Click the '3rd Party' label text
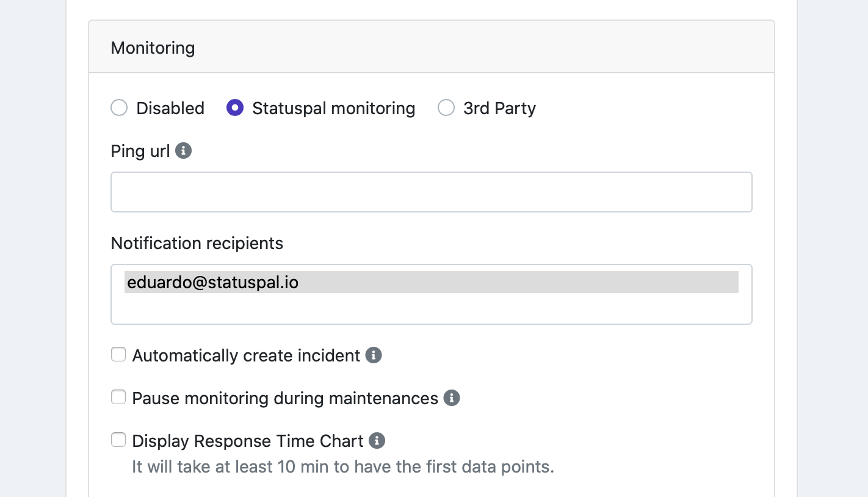868x497 pixels. (x=500, y=108)
